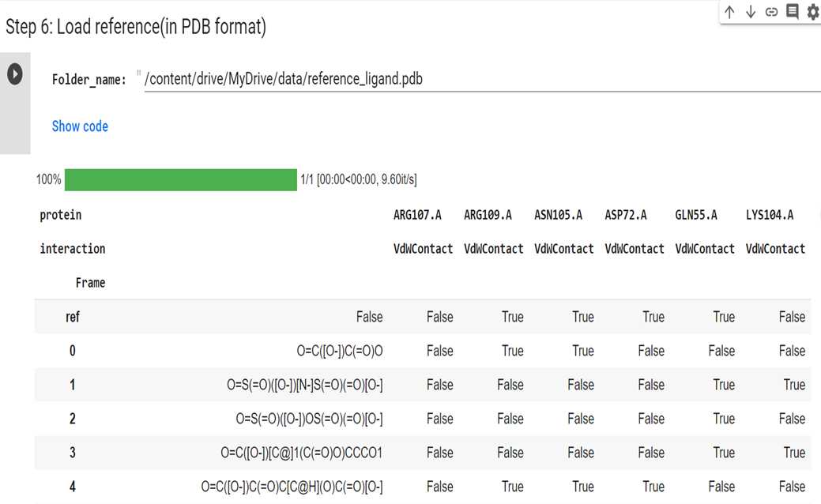Image resolution: width=821 pixels, height=504 pixels.
Task: Run the Step 6 code cell
Action: (x=15, y=74)
